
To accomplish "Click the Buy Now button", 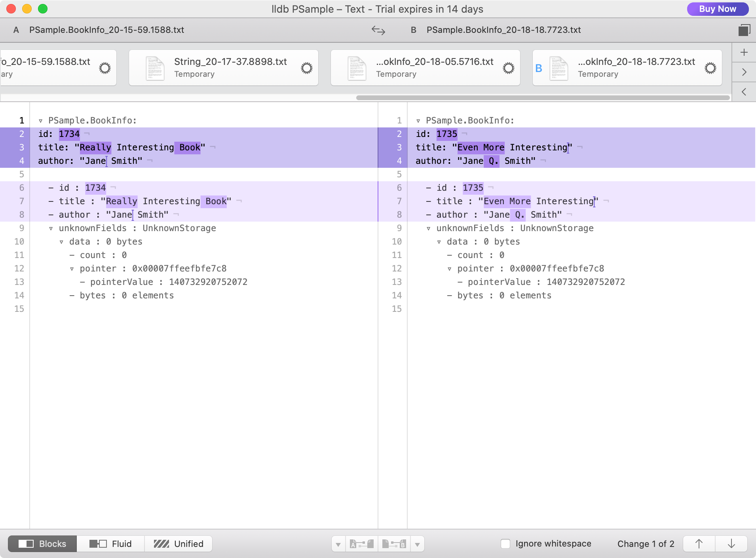I will coord(717,9).
